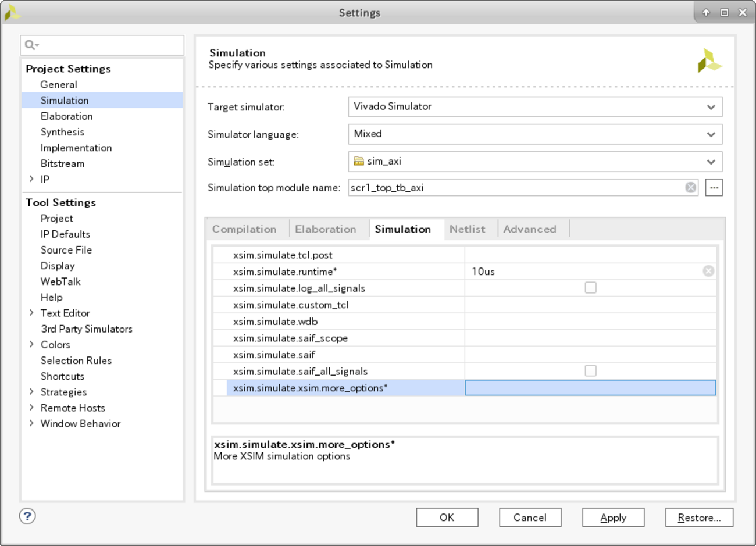Viewport: 756px width, 546px height.
Task: Switch to the Compilation tab
Action: click(x=244, y=229)
